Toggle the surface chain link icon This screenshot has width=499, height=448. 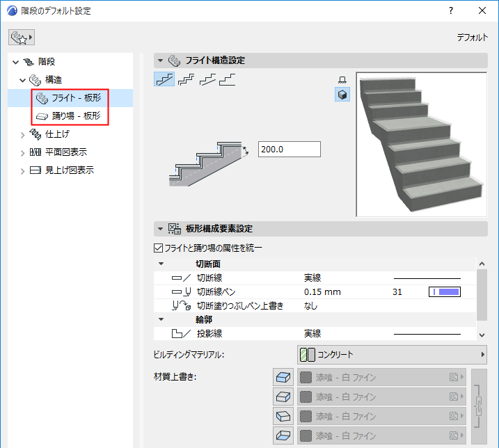(x=479, y=406)
